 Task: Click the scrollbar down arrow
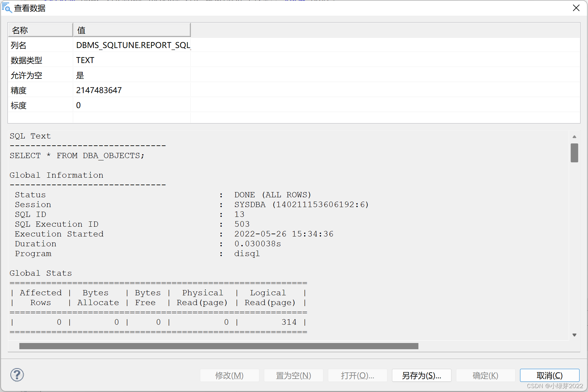pyautogui.click(x=574, y=335)
